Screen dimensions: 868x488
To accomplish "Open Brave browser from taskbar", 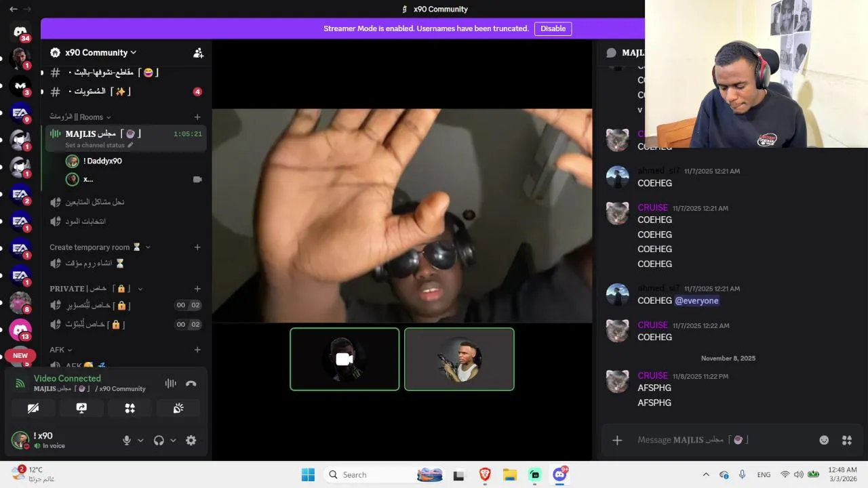I will pyautogui.click(x=485, y=474).
